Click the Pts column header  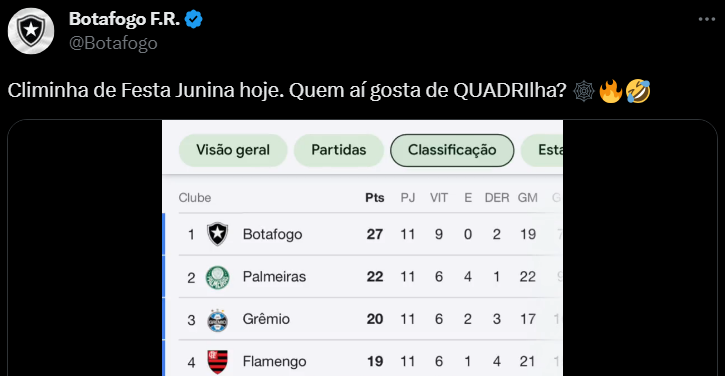(375, 198)
